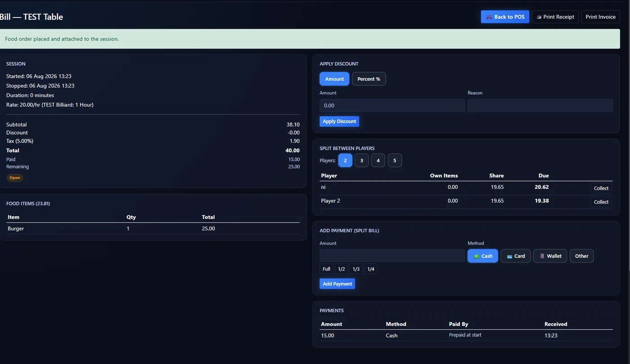Fill the Full remaining amount
This screenshot has width=630, height=364.
(x=326, y=269)
